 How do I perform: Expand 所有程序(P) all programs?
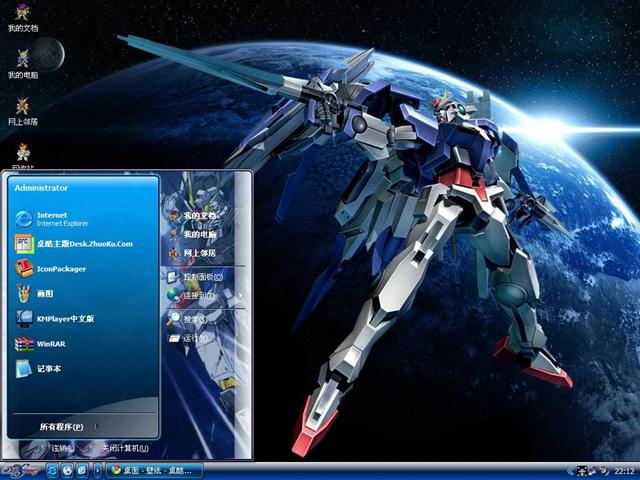tap(69, 427)
